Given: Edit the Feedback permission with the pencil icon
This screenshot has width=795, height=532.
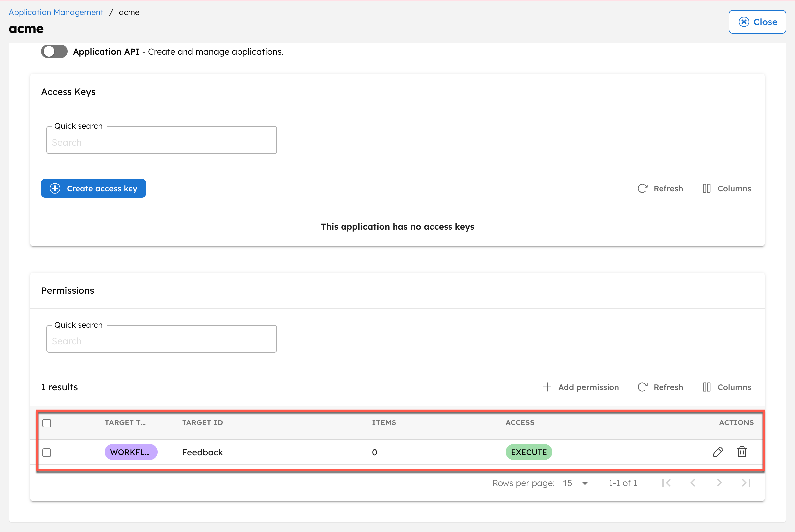Looking at the screenshot, I should point(718,452).
